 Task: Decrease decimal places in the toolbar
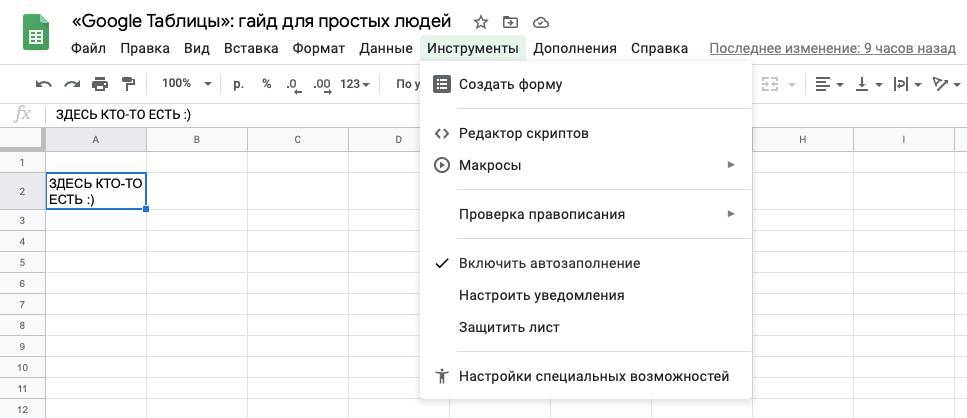point(292,84)
